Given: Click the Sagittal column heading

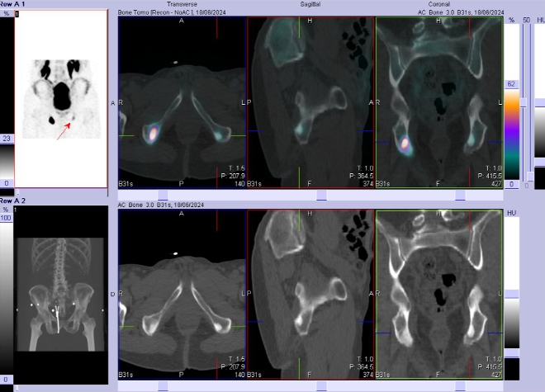Looking at the screenshot, I should click(x=310, y=4).
